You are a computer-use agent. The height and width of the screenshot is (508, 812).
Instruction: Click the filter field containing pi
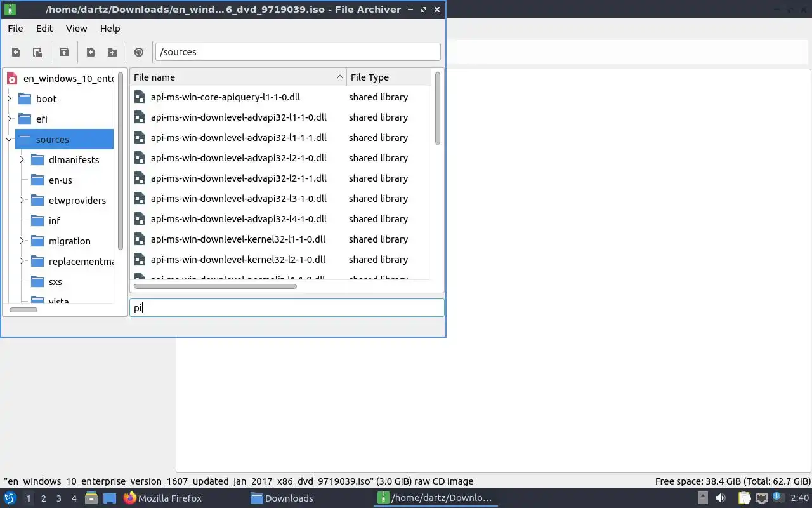[287, 308]
